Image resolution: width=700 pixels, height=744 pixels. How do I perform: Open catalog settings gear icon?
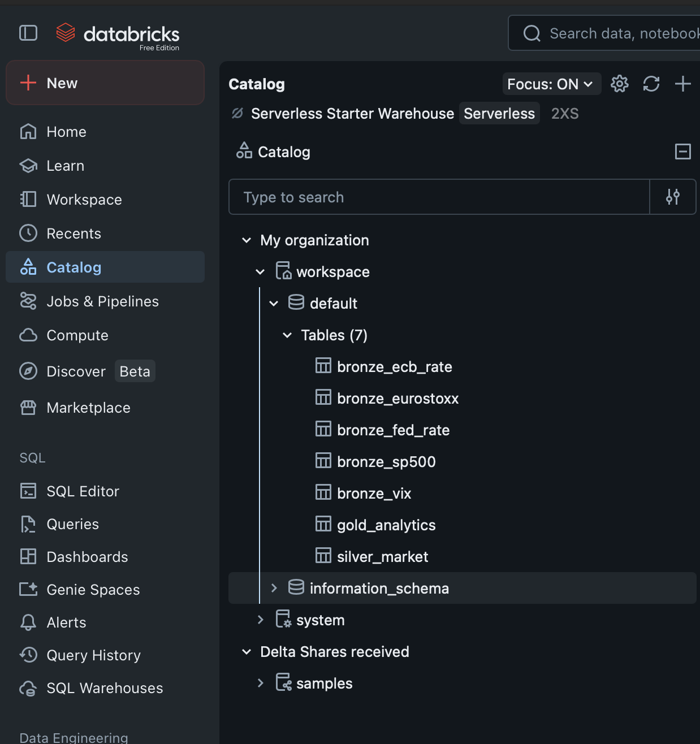pos(620,84)
